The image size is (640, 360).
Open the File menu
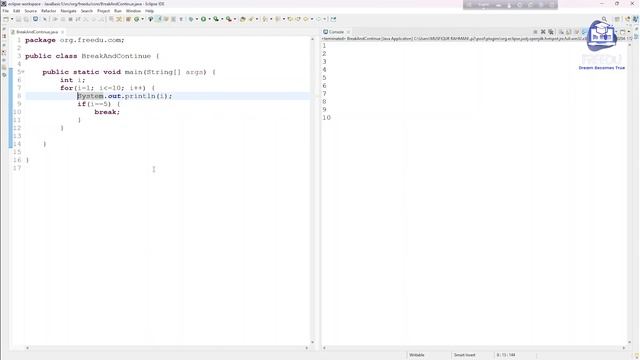[5, 11]
